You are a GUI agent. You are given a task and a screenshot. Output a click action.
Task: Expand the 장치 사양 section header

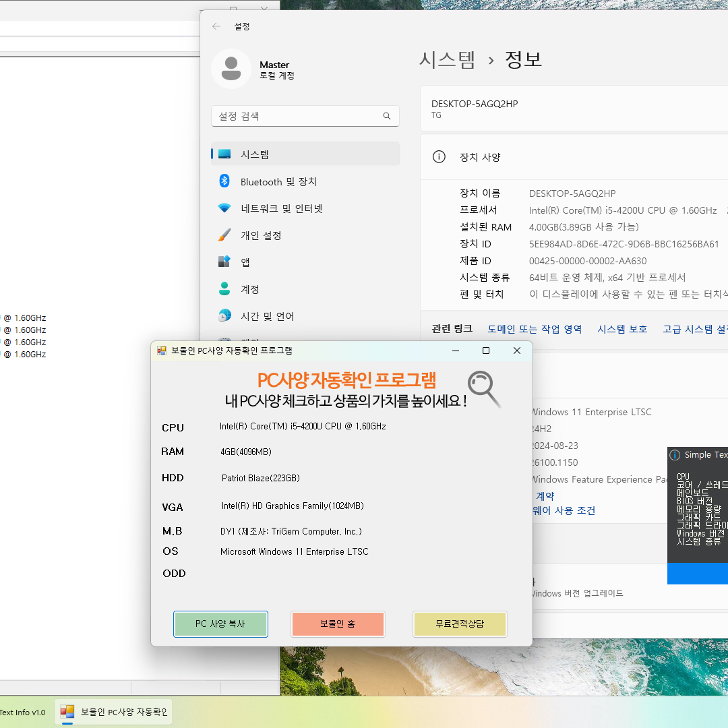point(574,157)
